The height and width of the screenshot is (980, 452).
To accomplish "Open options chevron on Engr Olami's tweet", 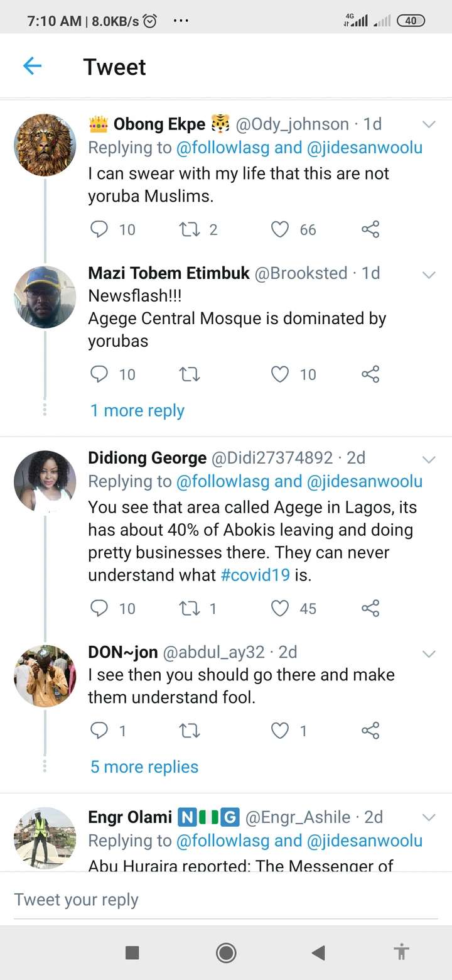I will point(429,817).
